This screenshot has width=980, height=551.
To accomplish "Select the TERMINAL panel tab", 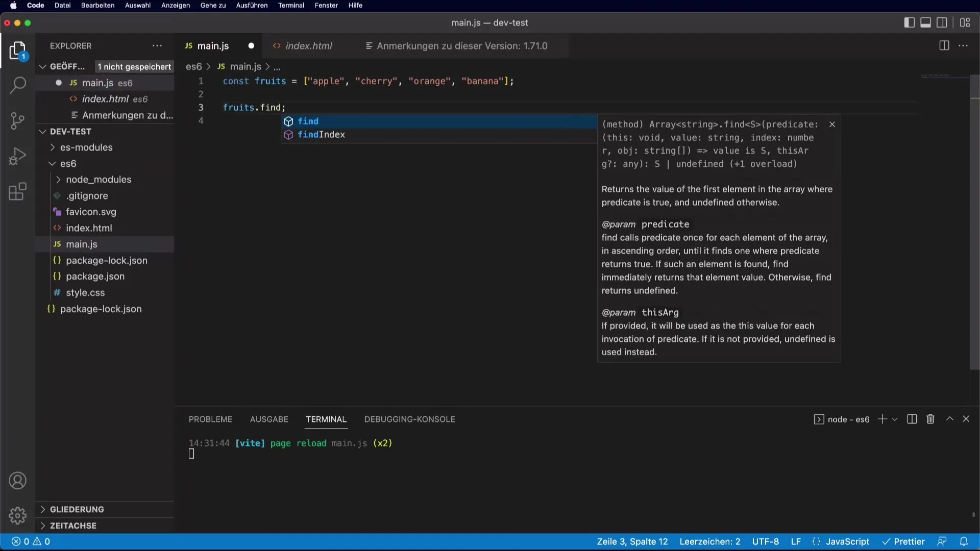I will point(326,419).
